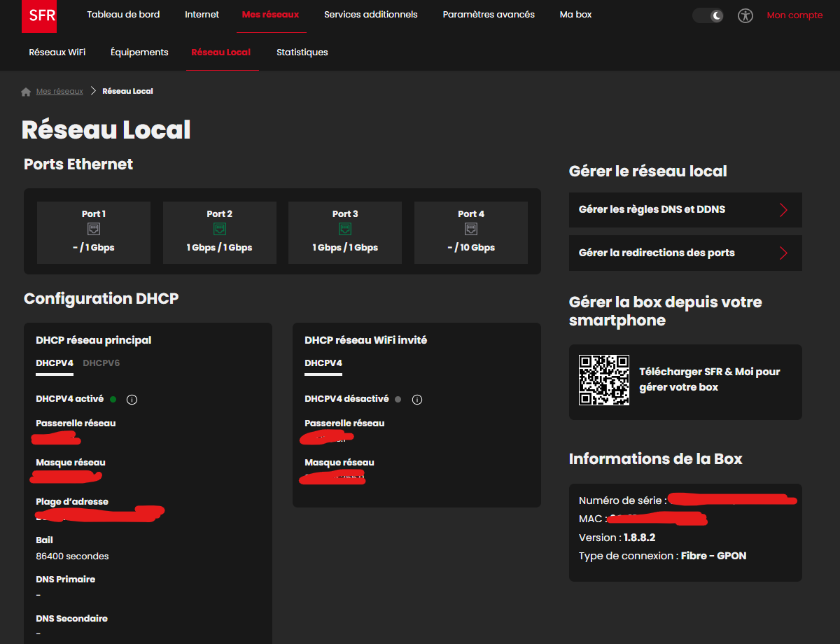The image size is (840, 644).
Task: Click the Mes réseaux breadcrumb link
Action: [59, 92]
